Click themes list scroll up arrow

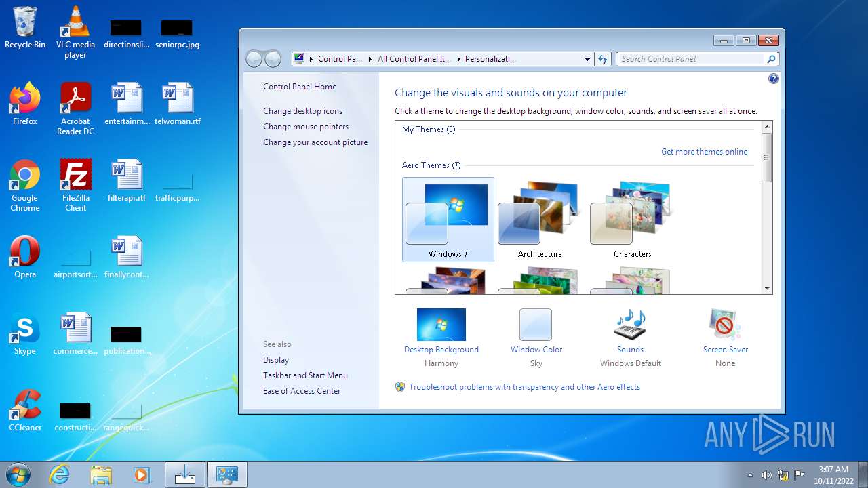pyautogui.click(x=767, y=127)
